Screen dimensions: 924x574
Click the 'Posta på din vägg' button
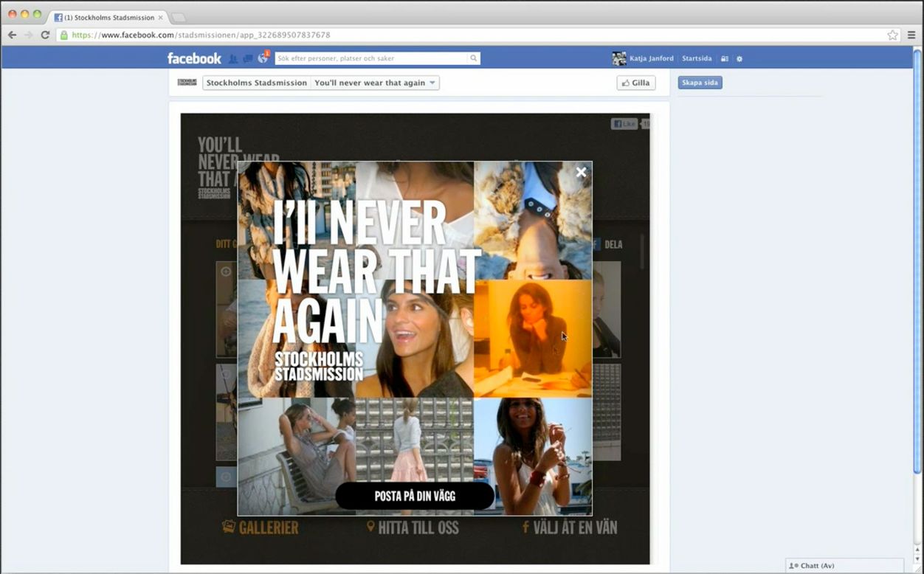tap(415, 497)
